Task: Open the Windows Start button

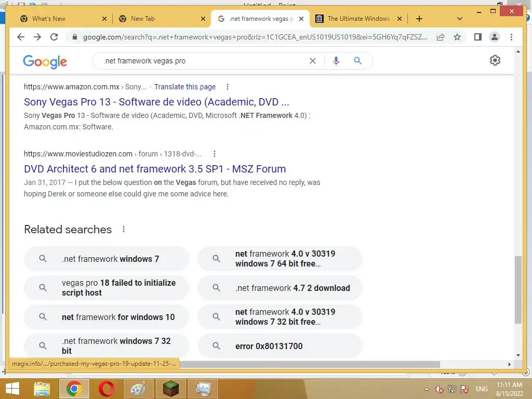Action: [12, 389]
